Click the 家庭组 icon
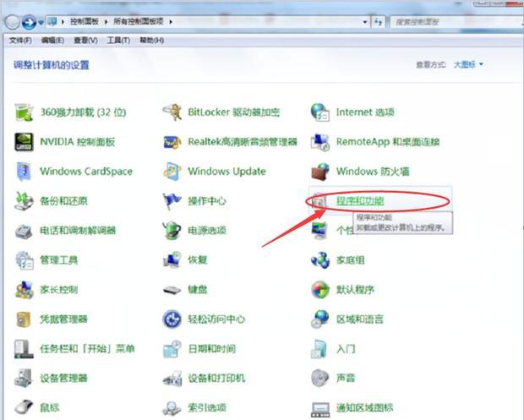Viewport: 524px width, 420px height. click(320, 260)
